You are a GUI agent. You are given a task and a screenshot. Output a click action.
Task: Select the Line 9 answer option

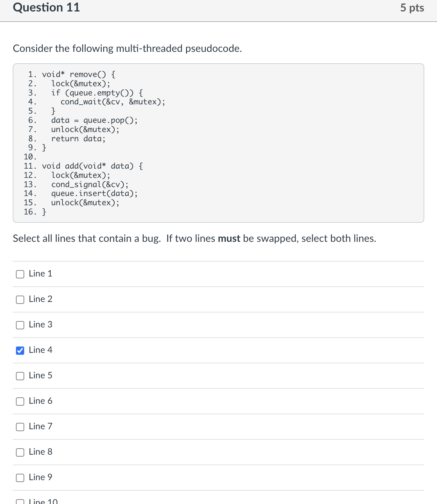(x=20, y=478)
